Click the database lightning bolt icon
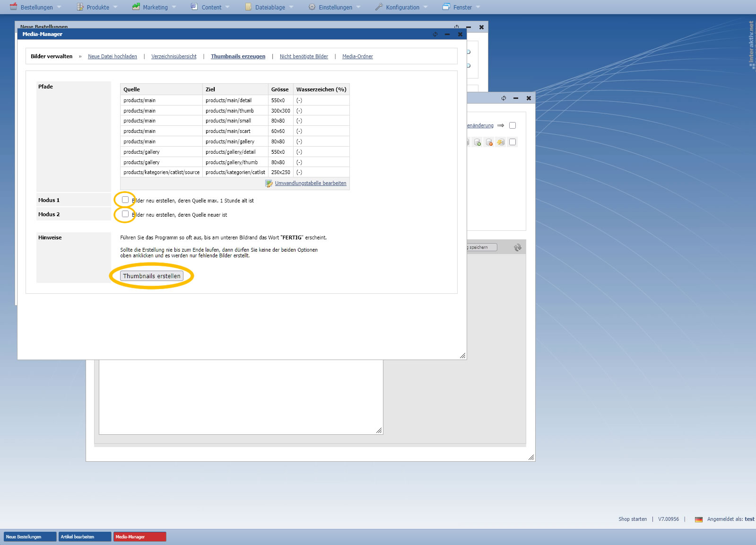The image size is (756, 545). [x=501, y=142]
